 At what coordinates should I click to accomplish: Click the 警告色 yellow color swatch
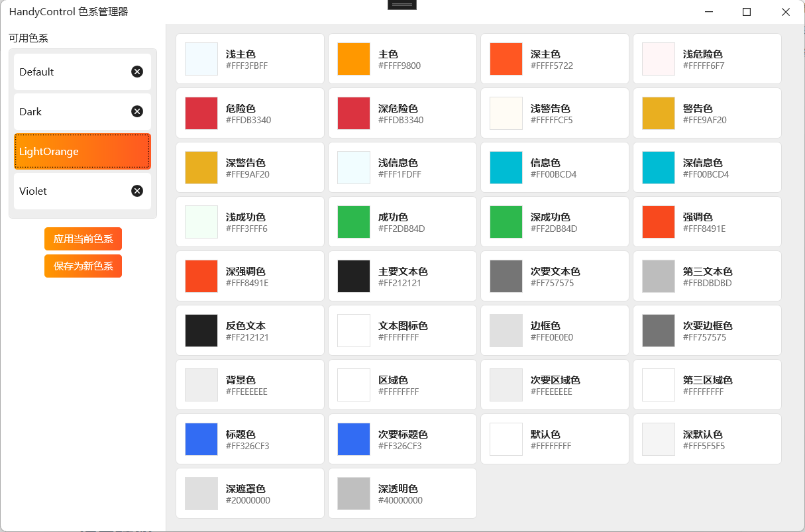[658, 113]
